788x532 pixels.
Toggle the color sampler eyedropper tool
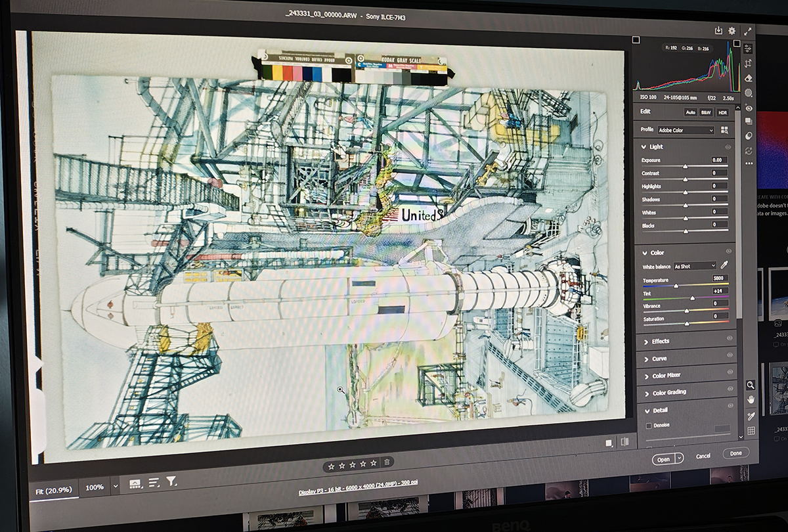(x=751, y=415)
